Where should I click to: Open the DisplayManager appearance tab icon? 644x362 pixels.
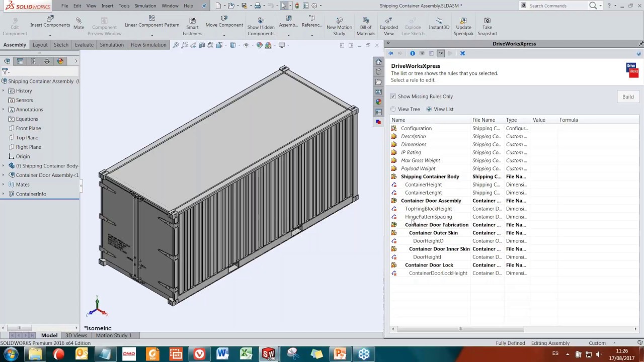pyautogui.click(x=60, y=61)
